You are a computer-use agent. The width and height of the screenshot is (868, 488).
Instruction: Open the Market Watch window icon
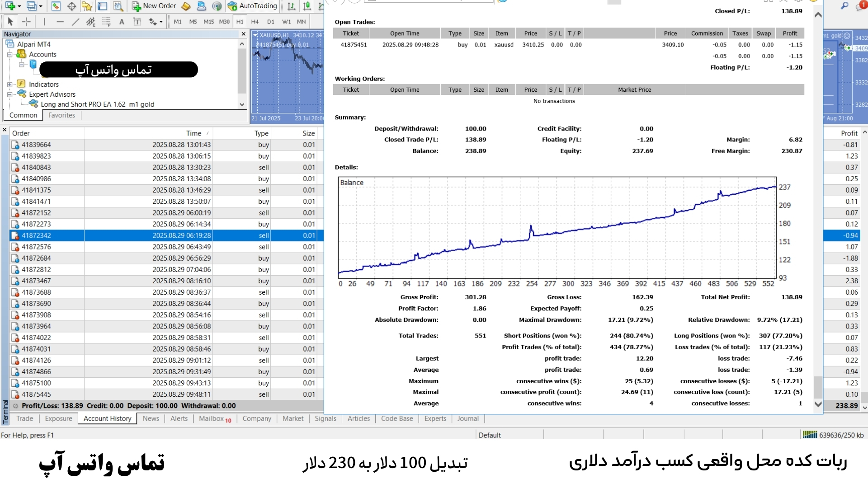click(x=56, y=6)
